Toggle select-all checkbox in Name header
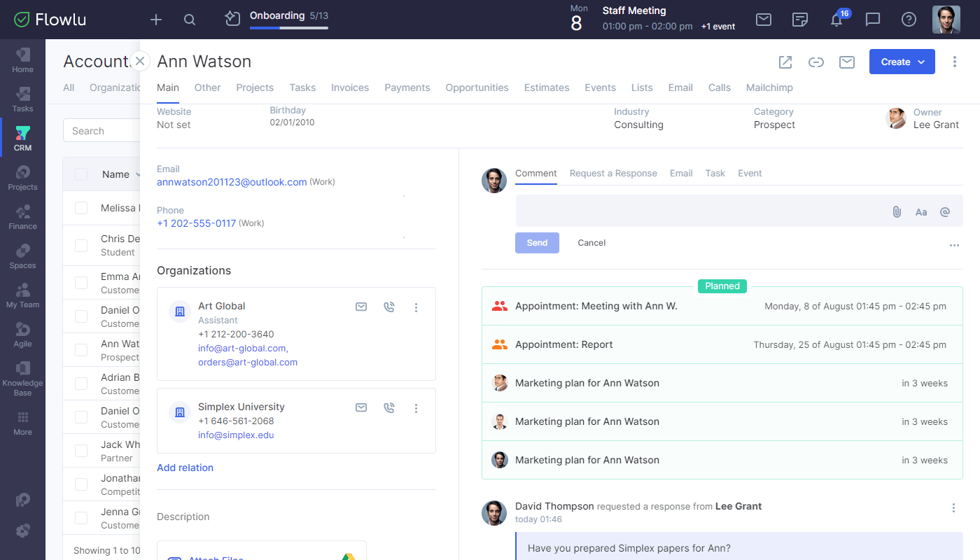This screenshot has width=980, height=560. pos(81,174)
